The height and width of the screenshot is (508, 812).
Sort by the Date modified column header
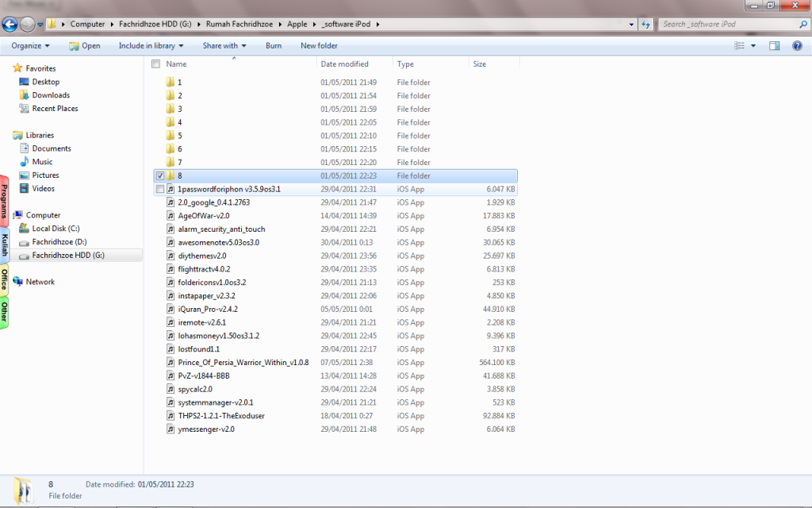[x=354, y=63]
